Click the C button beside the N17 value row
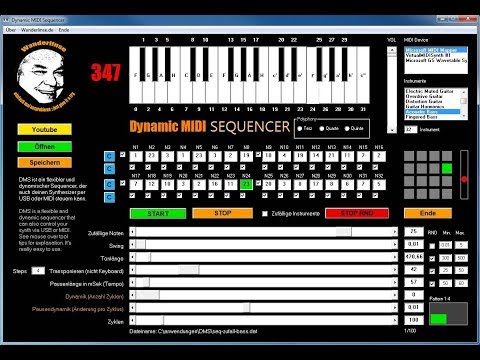480x360 pixels. point(109,185)
